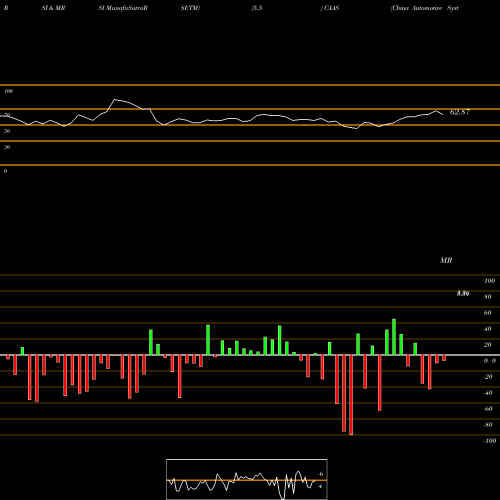Click the RSI axis label 50
This screenshot has height=500, width=500.
[x=7, y=131]
